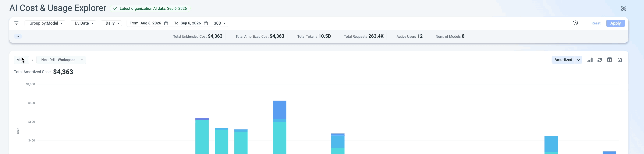
Task: Open the table columns view icon
Action: [x=609, y=60]
